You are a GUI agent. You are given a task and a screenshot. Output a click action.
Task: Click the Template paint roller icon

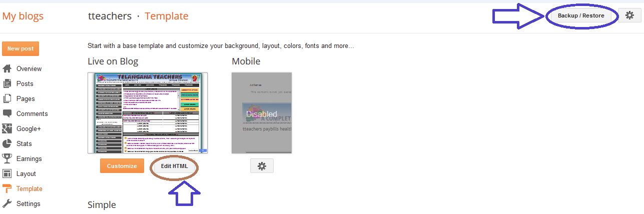point(7,188)
